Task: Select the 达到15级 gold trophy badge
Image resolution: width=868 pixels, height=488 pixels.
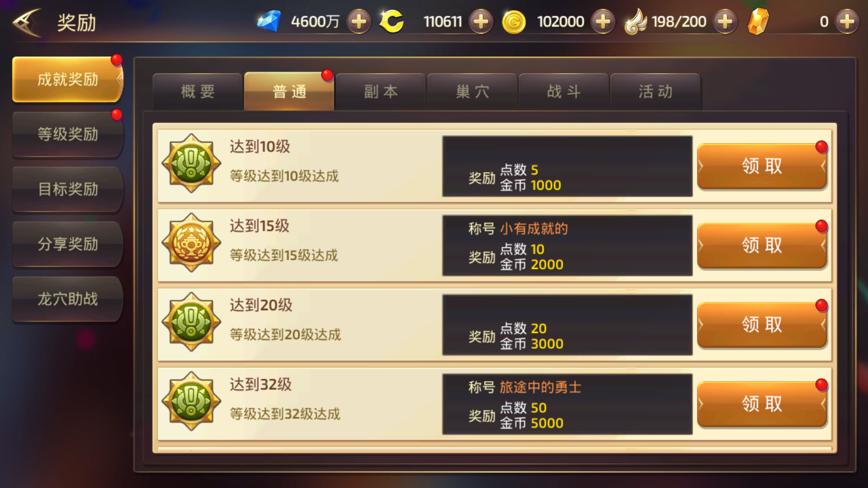Action: pyautogui.click(x=192, y=242)
